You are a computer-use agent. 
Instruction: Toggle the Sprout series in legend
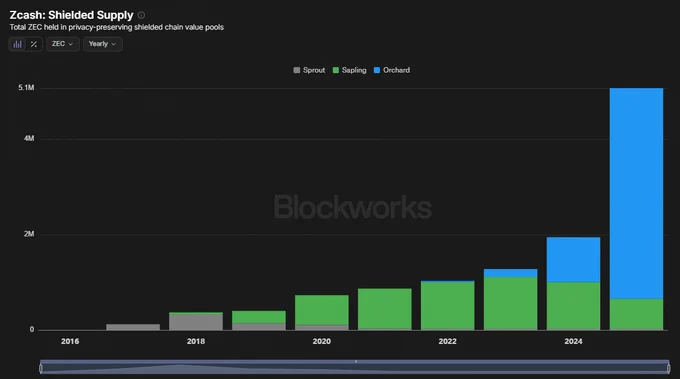pos(309,70)
